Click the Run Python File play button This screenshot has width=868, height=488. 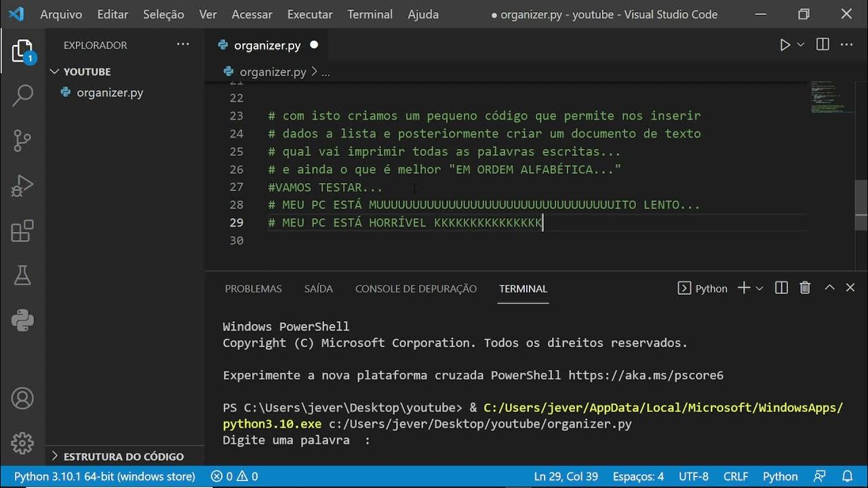pyautogui.click(x=785, y=45)
